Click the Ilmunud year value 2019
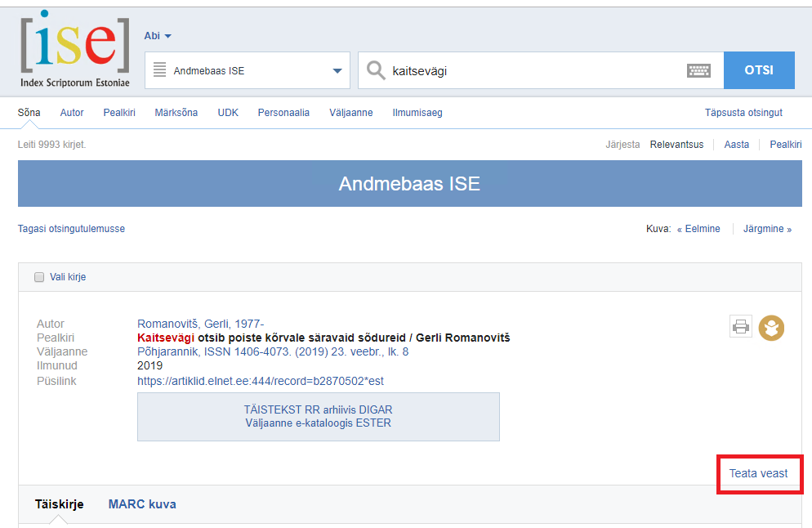Image resolution: width=812 pixels, height=528 pixels. click(x=149, y=366)
